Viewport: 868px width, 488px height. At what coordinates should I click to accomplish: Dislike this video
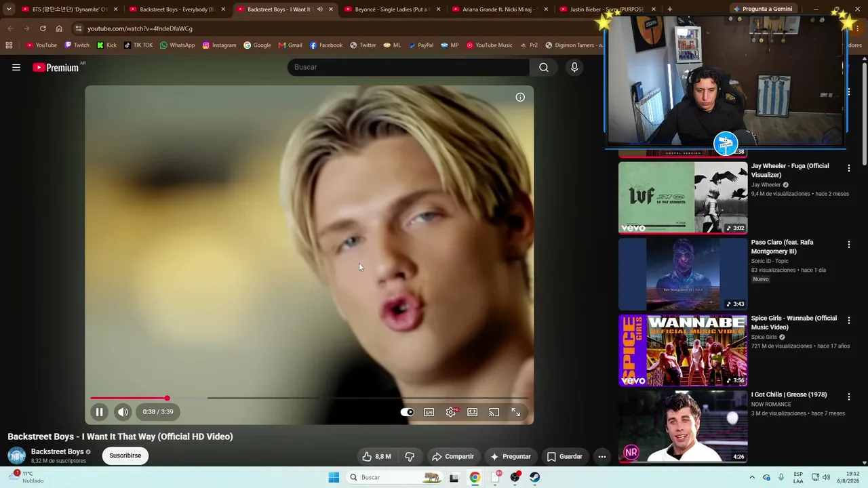410,456
